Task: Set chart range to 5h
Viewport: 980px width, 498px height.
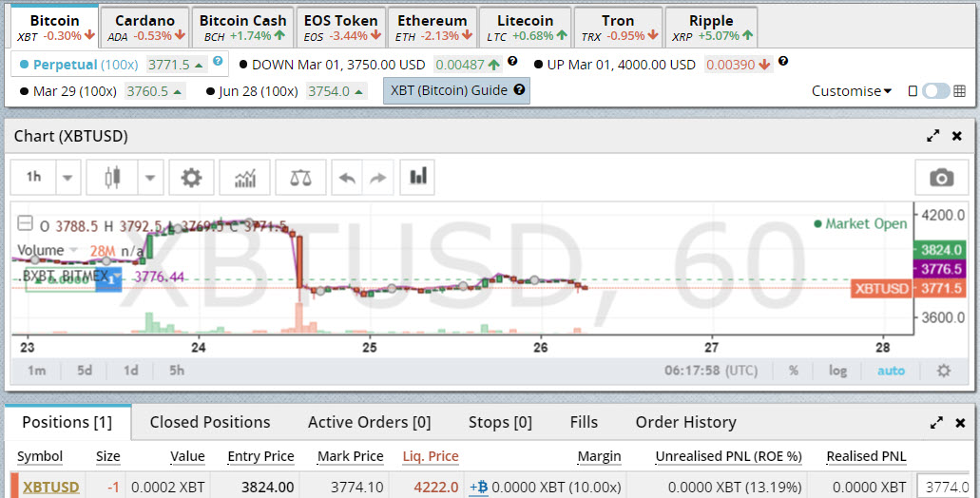Action: 177,371
